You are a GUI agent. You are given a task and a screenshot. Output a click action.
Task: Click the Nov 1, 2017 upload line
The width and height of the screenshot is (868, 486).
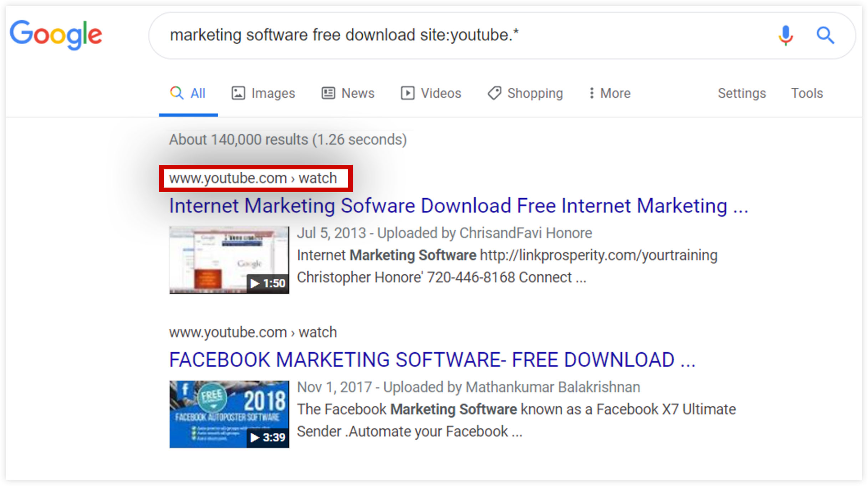tap(469, 387)
